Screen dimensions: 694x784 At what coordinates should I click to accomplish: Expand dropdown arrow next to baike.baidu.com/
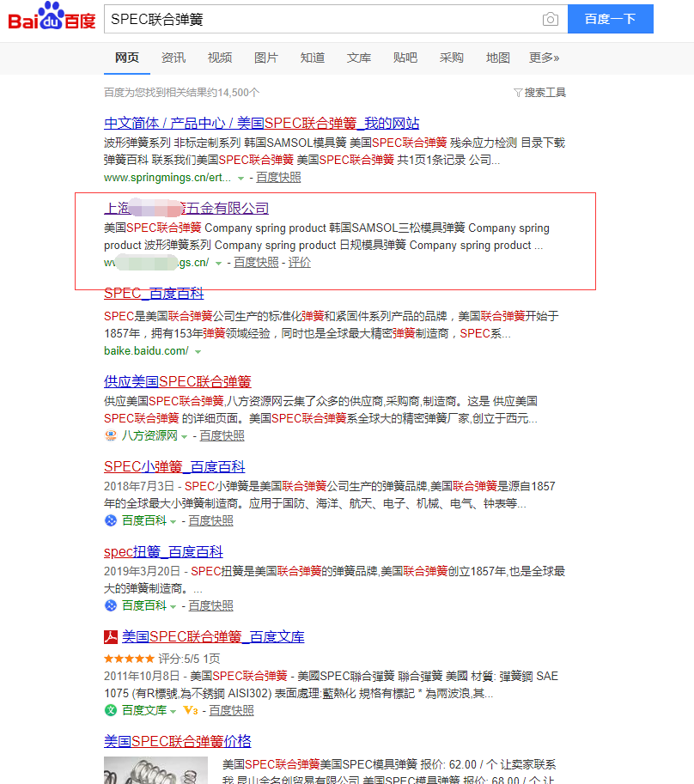pos(198,351)
